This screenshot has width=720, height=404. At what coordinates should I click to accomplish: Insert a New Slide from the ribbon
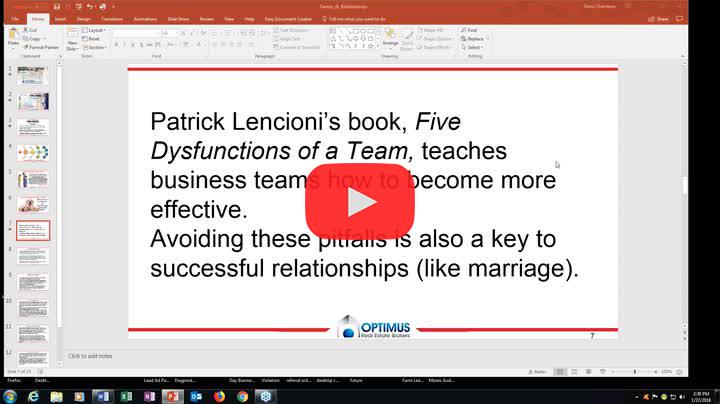coord(72,40)
